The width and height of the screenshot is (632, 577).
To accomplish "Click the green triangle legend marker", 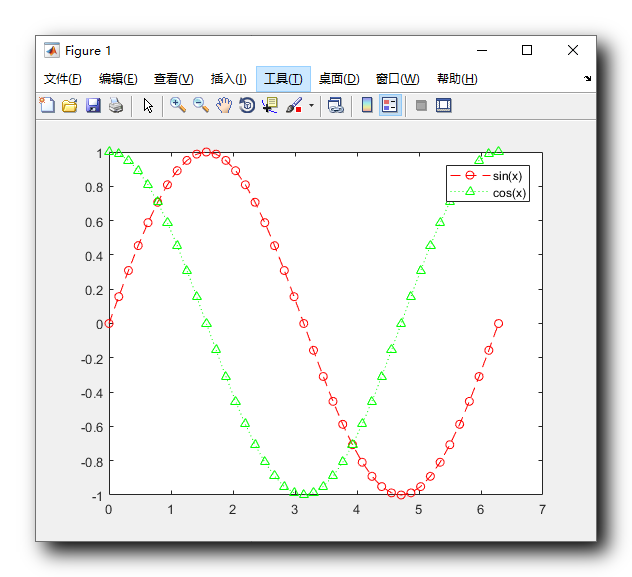I will (470, 191).
